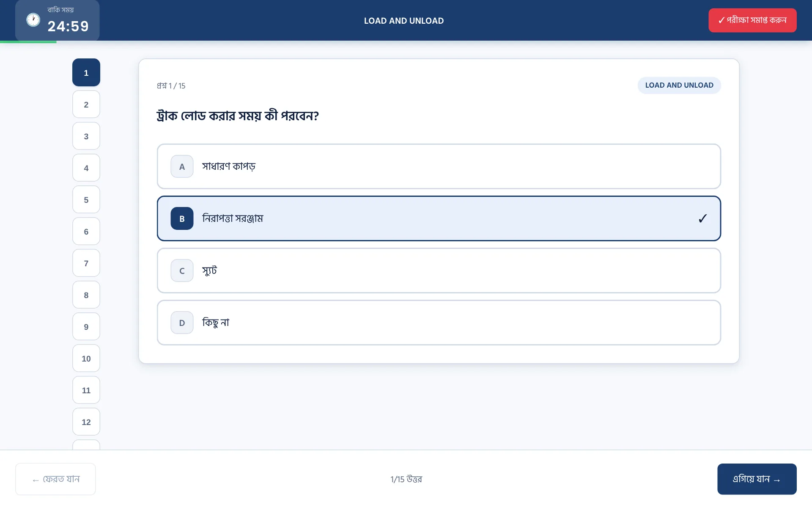Select option A সাধারণ কাপড়
The width and height of the screenshot is (812, 508).
pos(439,166)
